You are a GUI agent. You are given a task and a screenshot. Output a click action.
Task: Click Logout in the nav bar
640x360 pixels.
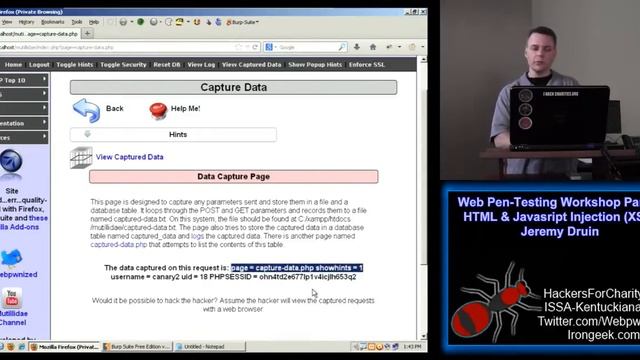[39, 64]
